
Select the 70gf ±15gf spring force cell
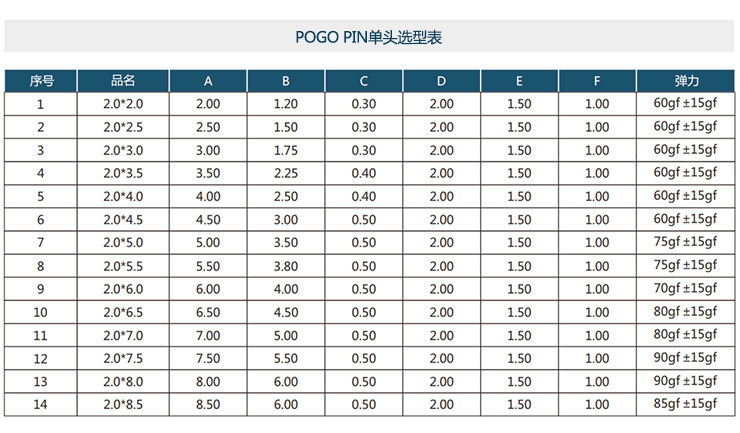pos(686,289)
